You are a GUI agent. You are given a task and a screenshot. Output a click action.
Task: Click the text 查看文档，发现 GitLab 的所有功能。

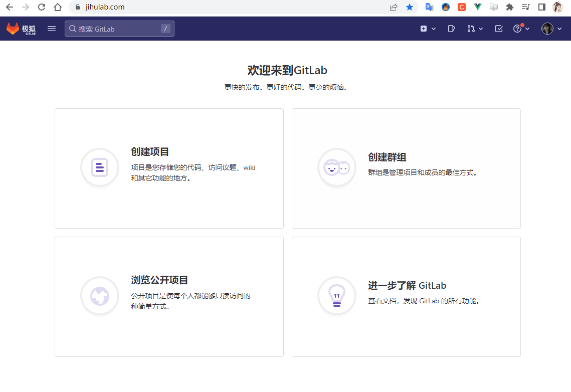coord(425,301)
